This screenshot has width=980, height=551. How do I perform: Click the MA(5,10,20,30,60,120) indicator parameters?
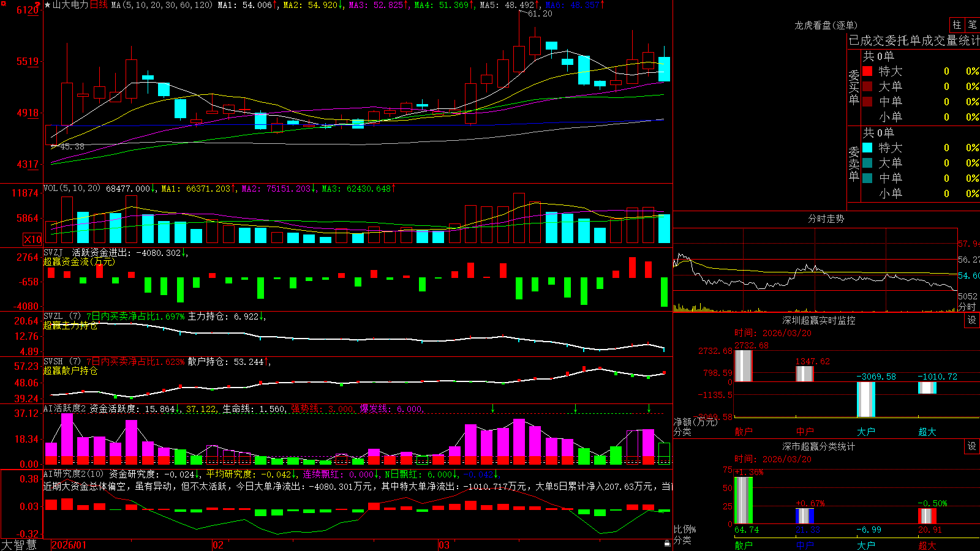[162, 5]
